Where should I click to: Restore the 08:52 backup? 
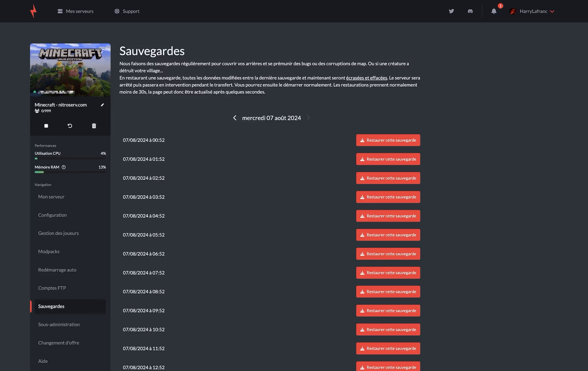pyautogui.click(x=388, y=292)
